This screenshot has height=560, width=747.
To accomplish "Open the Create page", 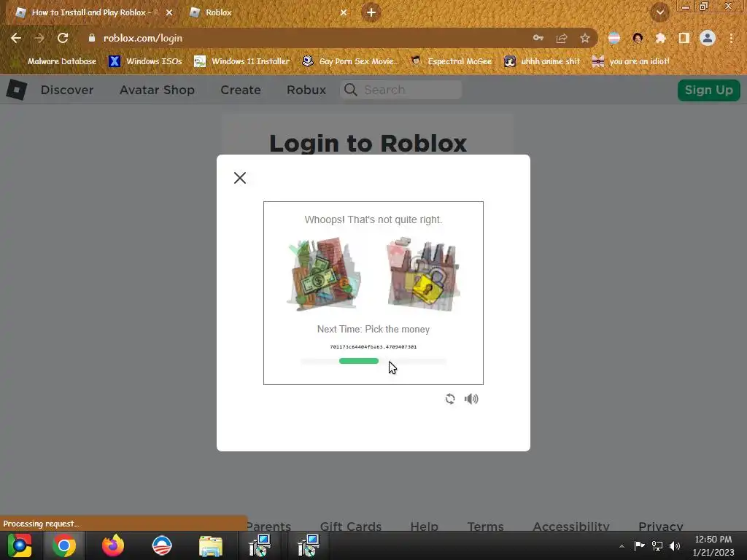I will point(241,90).
